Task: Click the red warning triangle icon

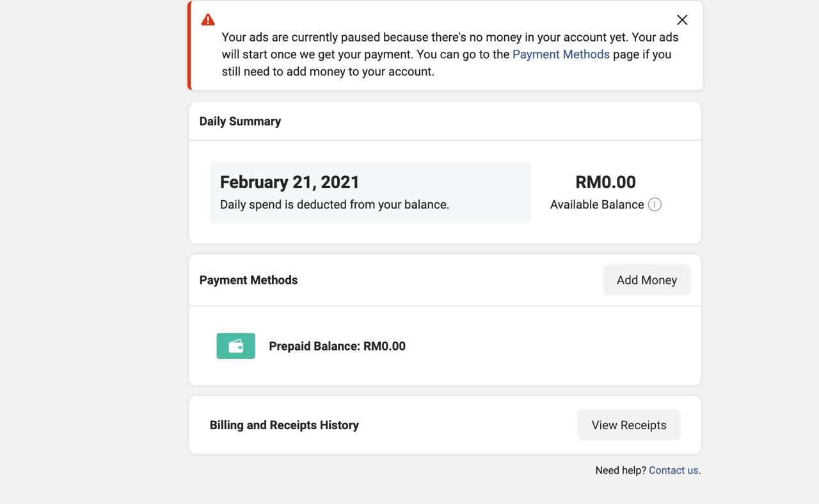Action: pyautogui.click(x=208, y=20)
